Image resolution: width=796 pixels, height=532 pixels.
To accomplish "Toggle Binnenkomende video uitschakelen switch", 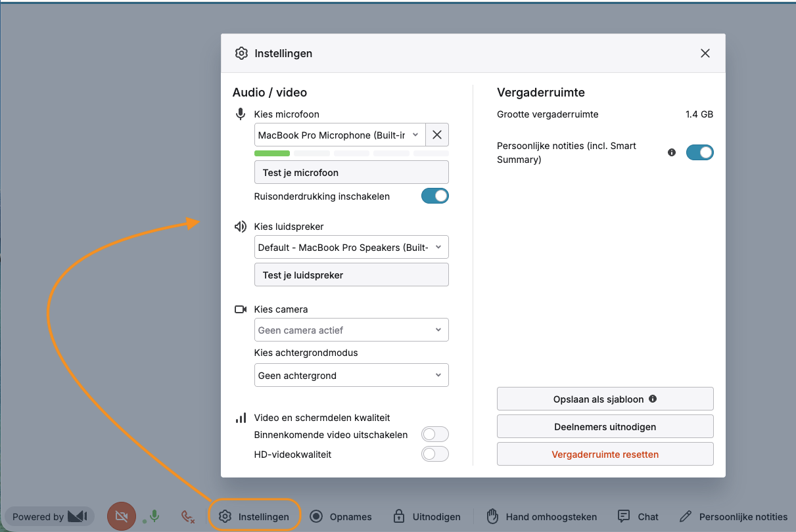I will [x=434, y=434].
